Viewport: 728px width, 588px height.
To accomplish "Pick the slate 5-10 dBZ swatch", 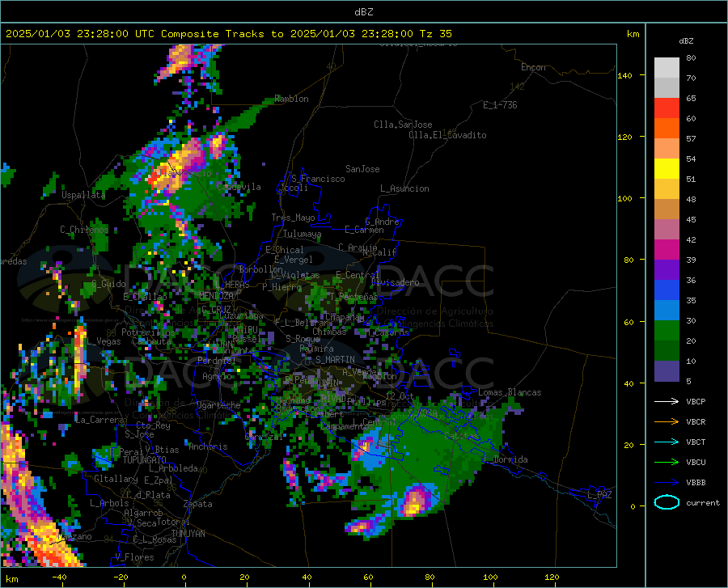I will 667,371.
